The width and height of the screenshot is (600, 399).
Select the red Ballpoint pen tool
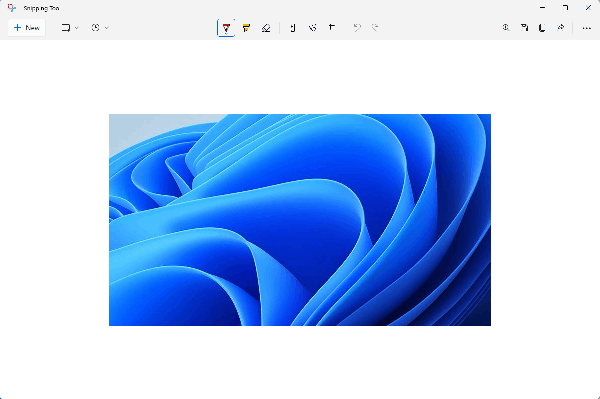pos(226,28)
